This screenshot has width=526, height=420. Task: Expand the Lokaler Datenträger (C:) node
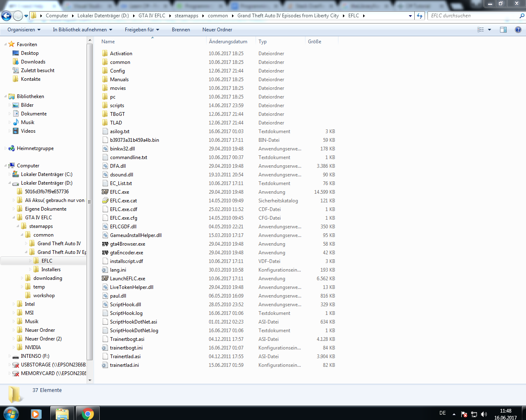(10, 174)
